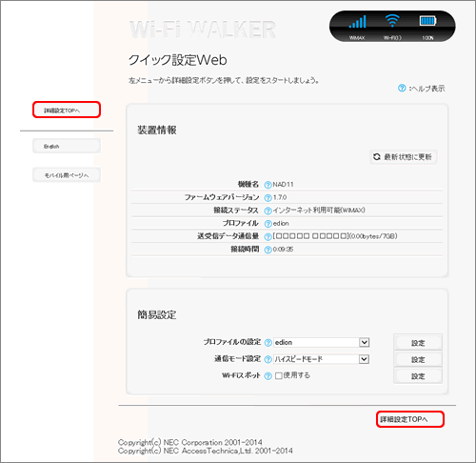Enable the Wi-Fiスポット 使用する checkbox
The width and height of the screenshot is (476, 463).
[x=279, y=375]
